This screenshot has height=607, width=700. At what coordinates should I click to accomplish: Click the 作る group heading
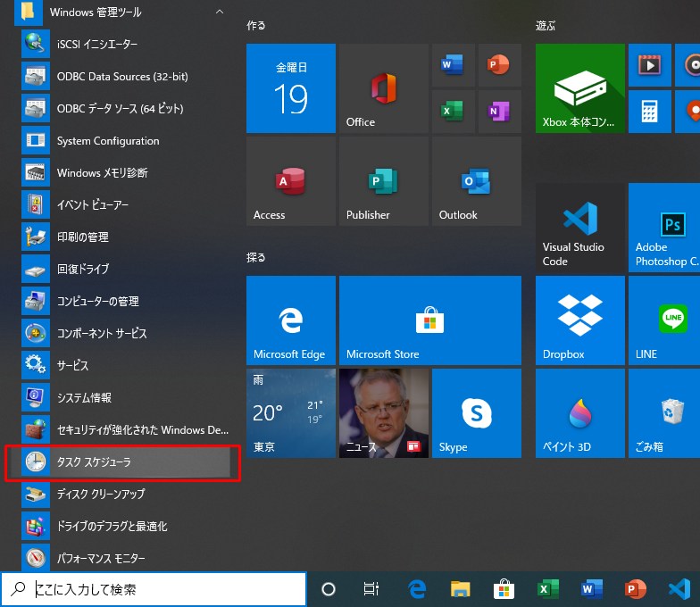click(x=255, y=26)
